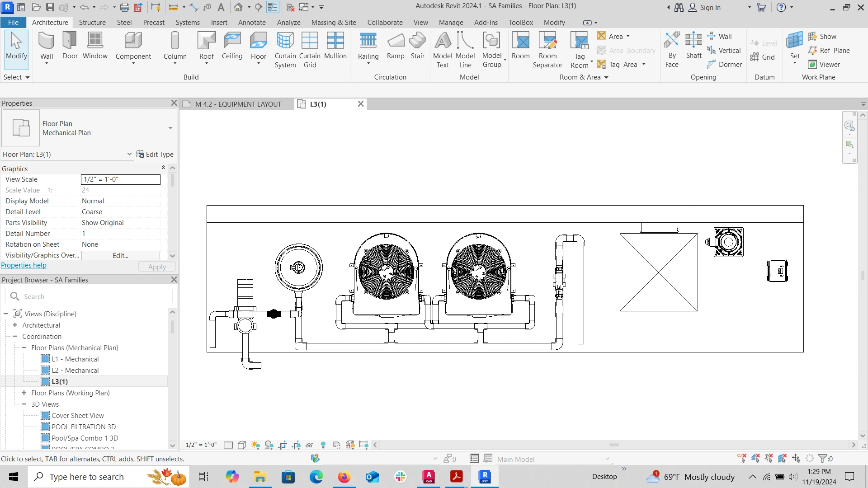Image resolution: width=868 pixels, height=488 pixels.
Task: Open the Floor Plan type selector dropdown
Action: click(170, 128)
